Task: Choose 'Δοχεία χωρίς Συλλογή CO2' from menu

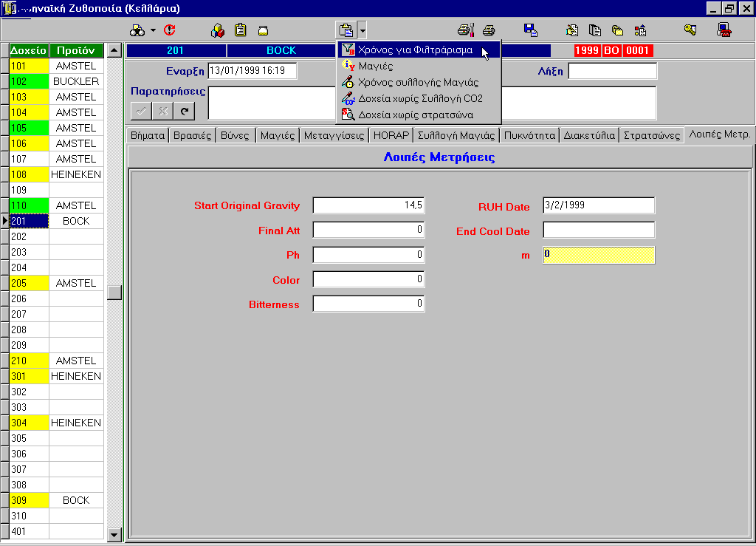Action: pyautogui.click(x=420, y=98)
